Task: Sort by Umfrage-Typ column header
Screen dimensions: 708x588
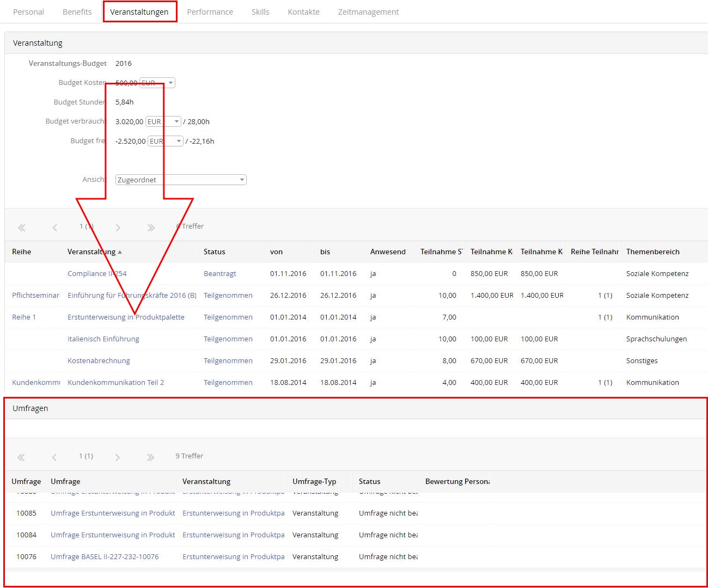Action: [314, 481]
